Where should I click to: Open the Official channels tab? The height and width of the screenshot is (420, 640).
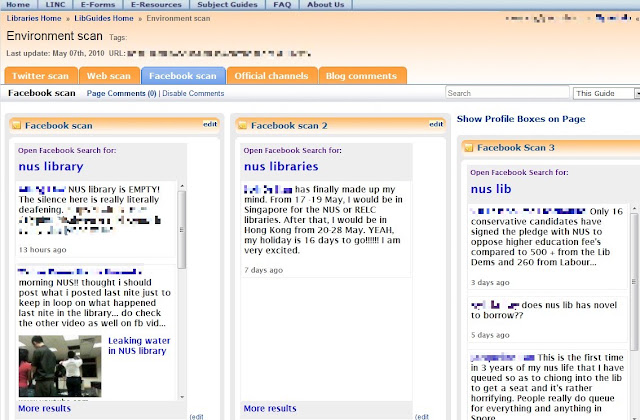pos(271,76)
